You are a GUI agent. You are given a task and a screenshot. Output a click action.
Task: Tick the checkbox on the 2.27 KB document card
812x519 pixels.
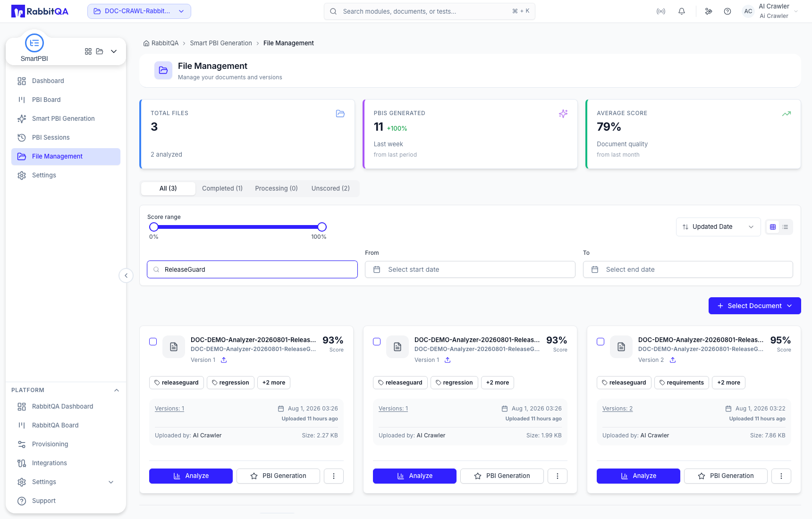[153, 342]
